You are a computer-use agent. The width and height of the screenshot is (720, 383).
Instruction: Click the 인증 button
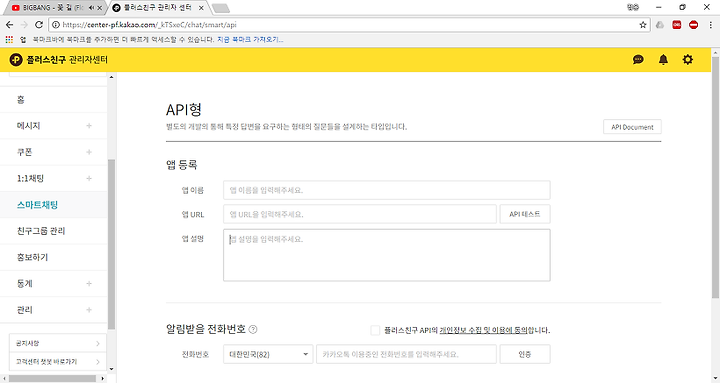pos(525,354)
